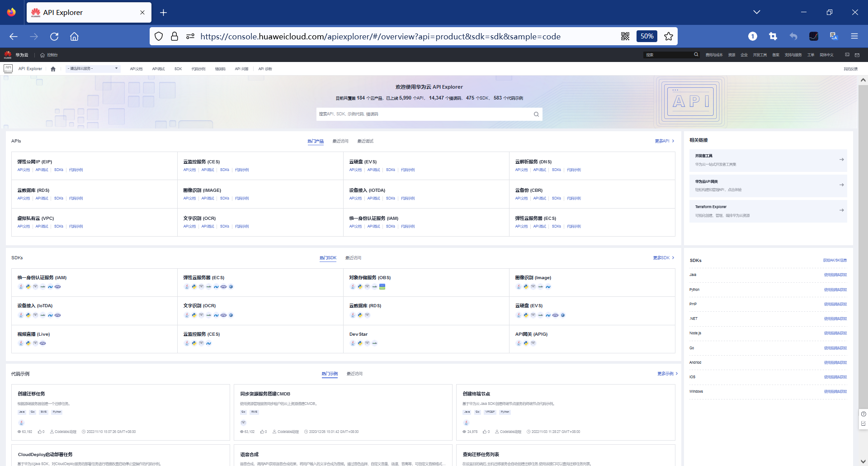Click the Python SDK icon under IAM
This screenshot has width=868, height=466.
click(28, 287)
